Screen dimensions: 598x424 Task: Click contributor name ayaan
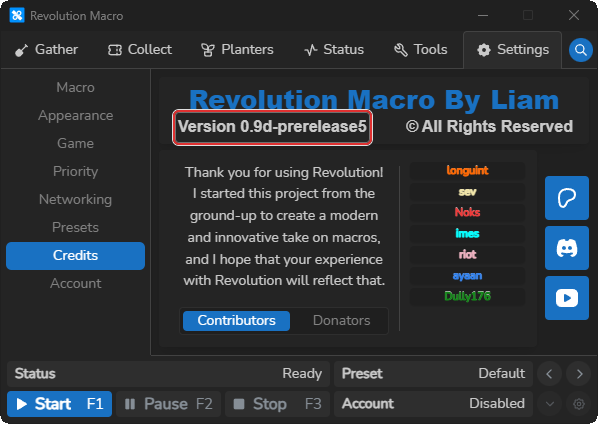click(467, 275)
